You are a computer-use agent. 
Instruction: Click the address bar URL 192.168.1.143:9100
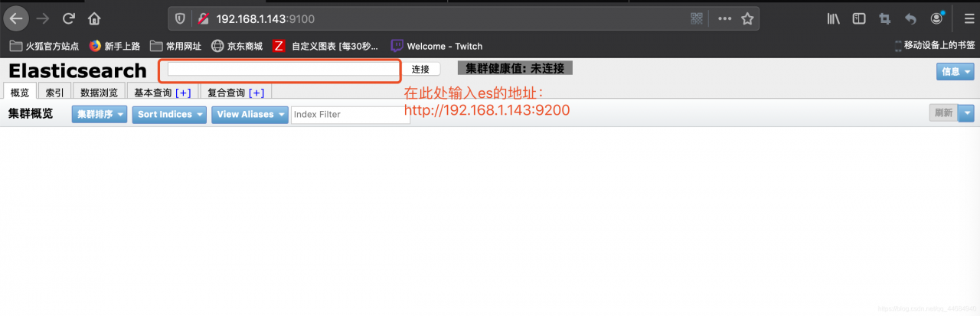[265, 18]
